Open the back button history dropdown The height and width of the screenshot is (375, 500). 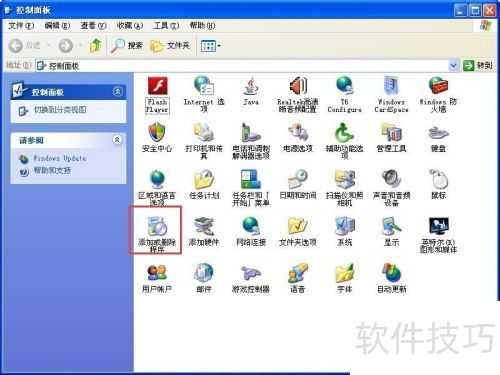(x=48, y=45)
